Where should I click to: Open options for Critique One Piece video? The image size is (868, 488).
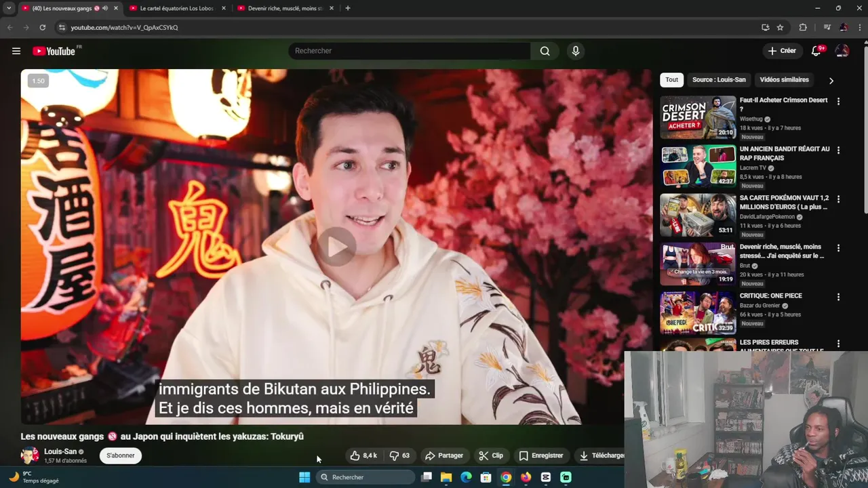[838, 297]
